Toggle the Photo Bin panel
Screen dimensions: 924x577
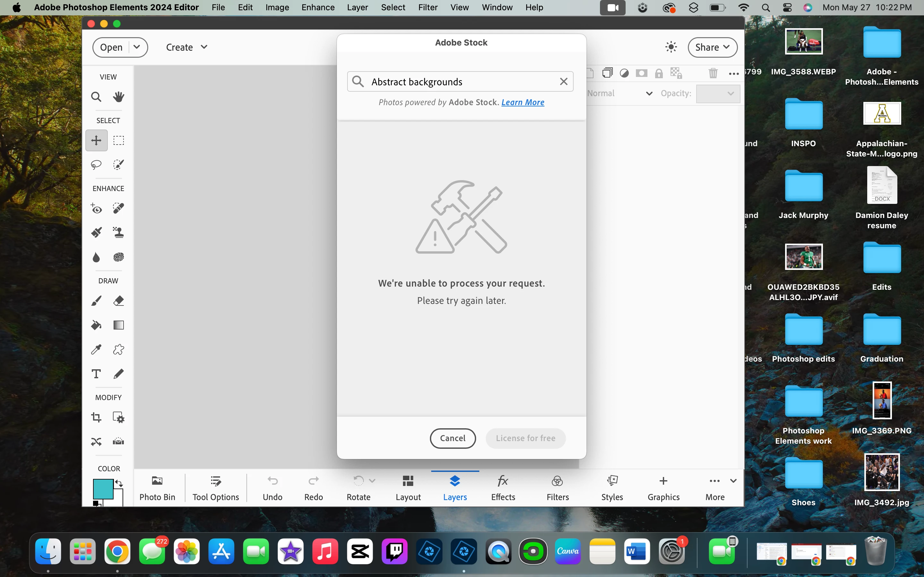tap(157, 488)
